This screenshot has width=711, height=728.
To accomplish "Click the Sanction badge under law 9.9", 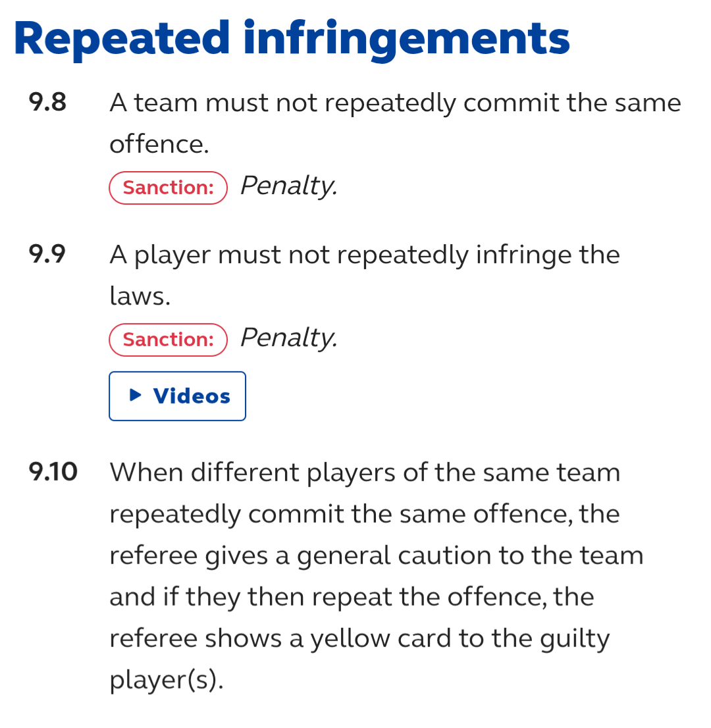I will (168, 340).
